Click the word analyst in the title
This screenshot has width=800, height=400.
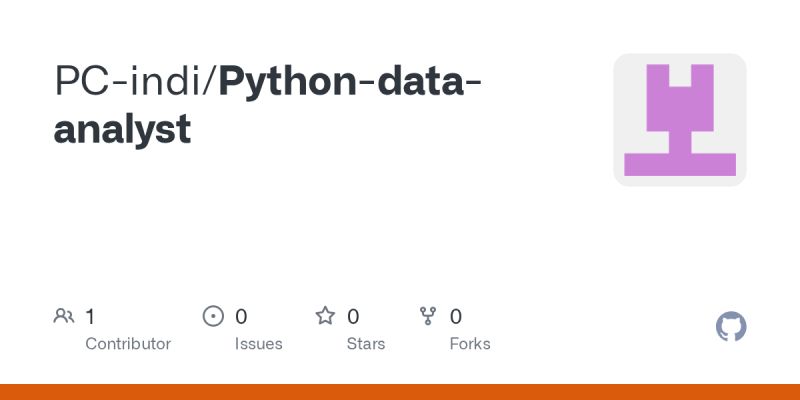point(122,131)
